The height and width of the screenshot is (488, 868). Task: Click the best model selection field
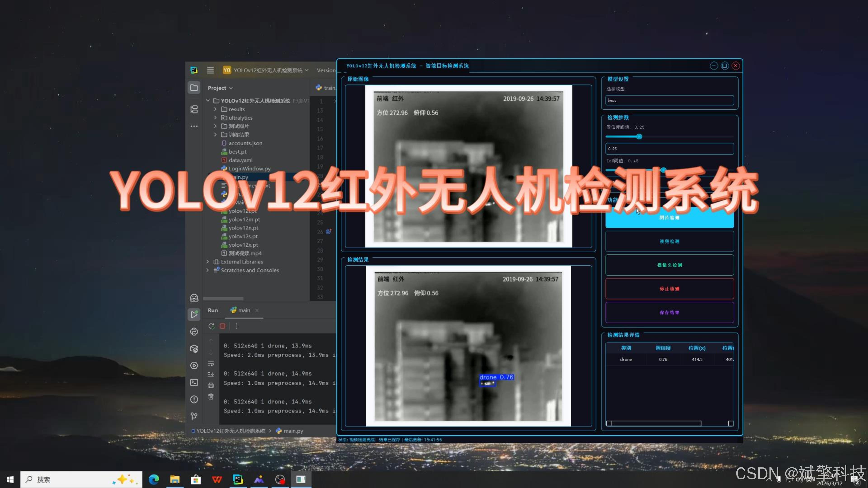669,100
